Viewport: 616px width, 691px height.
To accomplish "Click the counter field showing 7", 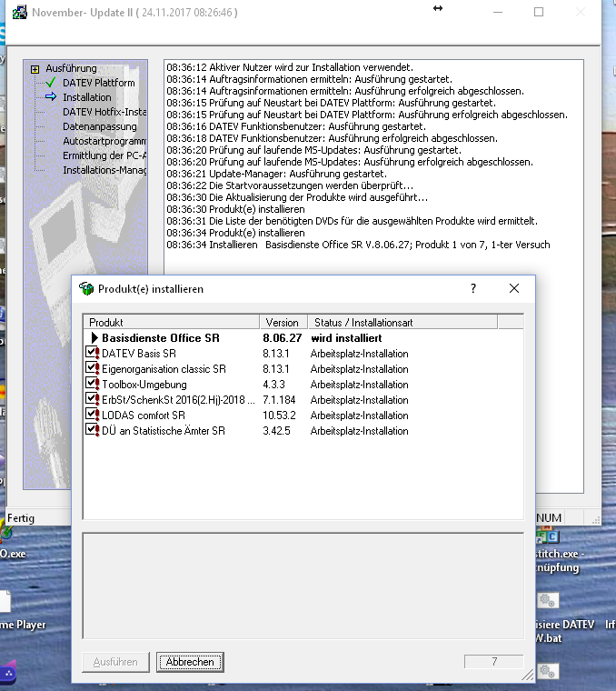I will tap(493, 662).
